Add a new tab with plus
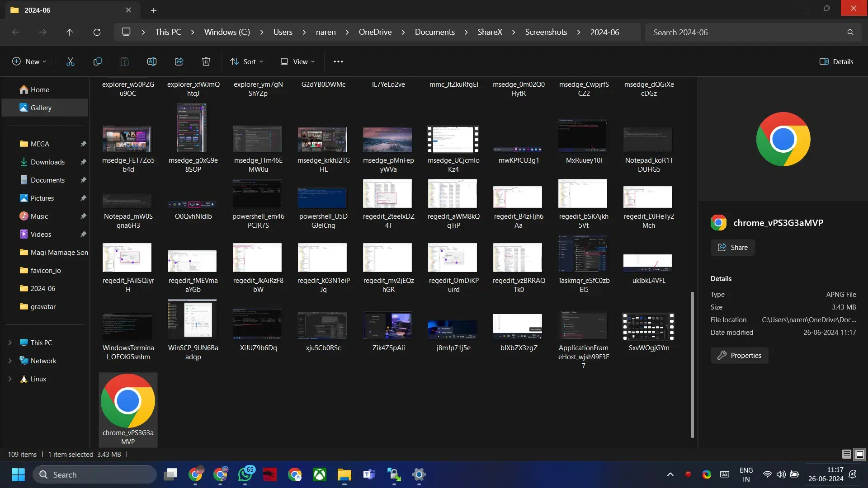This screenshot has height=488, width=868. point(154,10)
